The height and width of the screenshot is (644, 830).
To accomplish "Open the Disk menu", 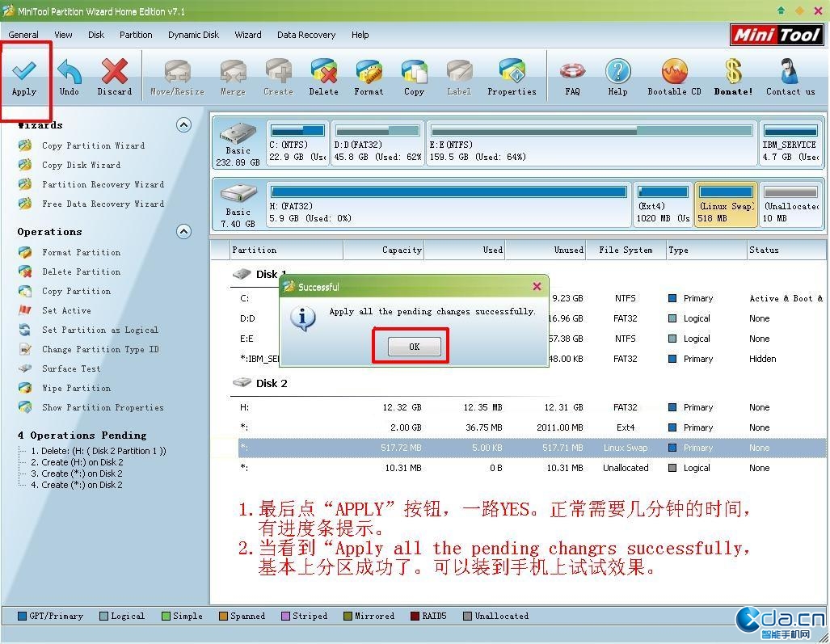I will (96, 35).
